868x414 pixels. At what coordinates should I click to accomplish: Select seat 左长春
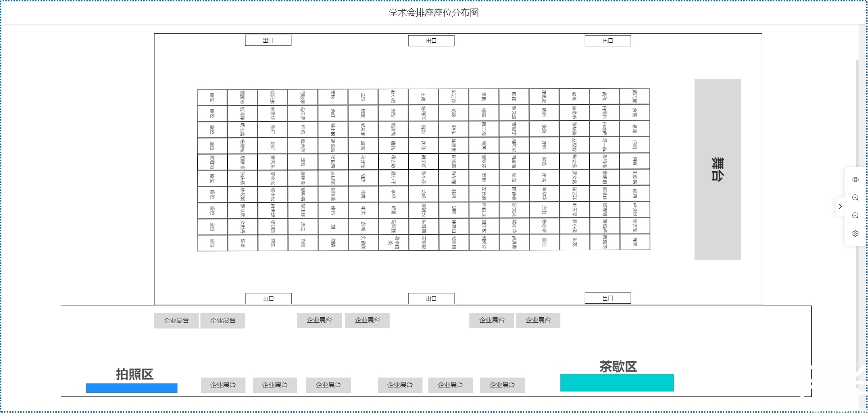[x=484, y=194]
